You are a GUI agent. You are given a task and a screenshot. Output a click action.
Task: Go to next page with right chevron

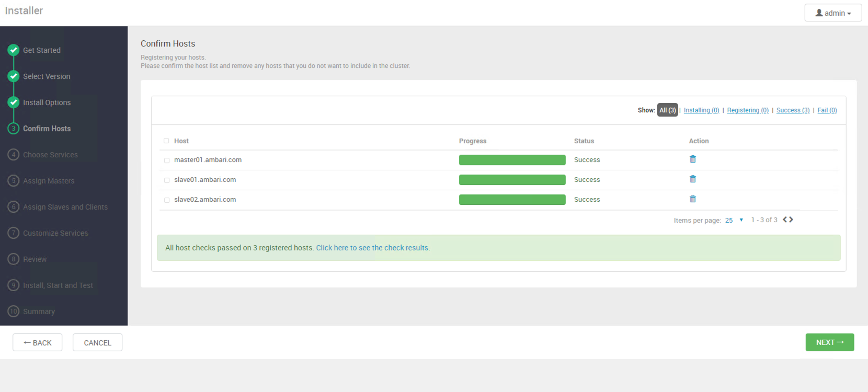pyautogui.click(x=791, y=220)
